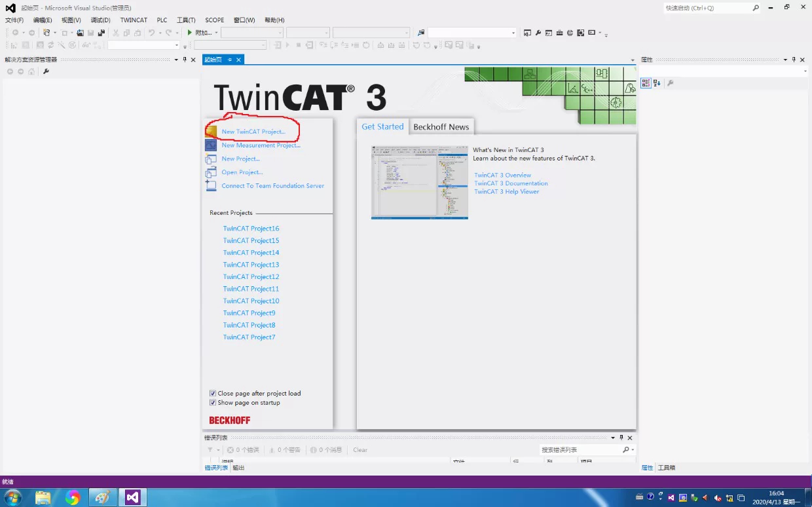Image resolution: width=812 pixels, height=507 pixels.
Task: Pin the Error List panel
Action: tap(621, 438)
